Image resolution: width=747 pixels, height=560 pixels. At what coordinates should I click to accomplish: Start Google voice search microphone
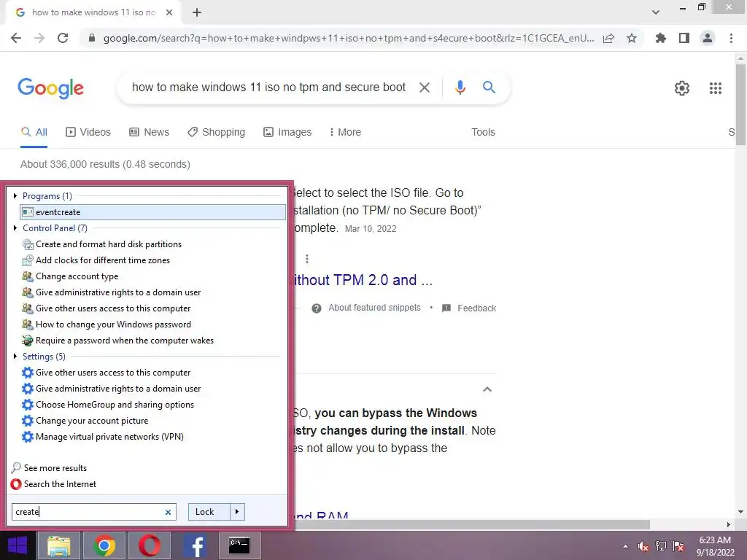[460, 87]
